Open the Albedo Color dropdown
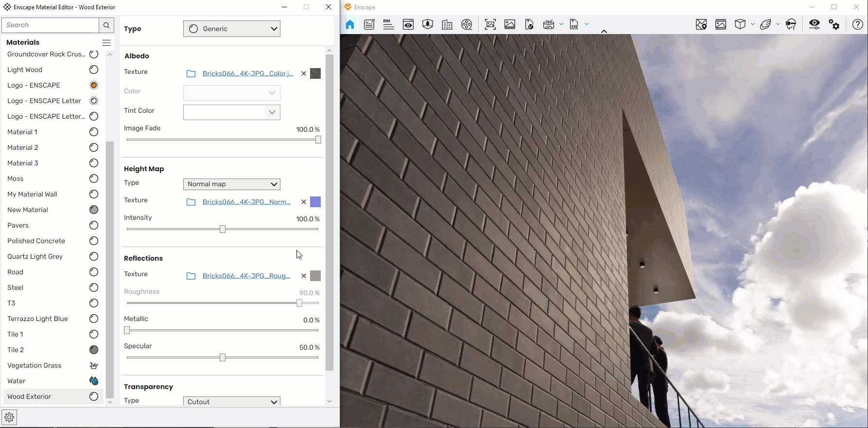Screen dimensions: 868x428 [x=232, y=92]
